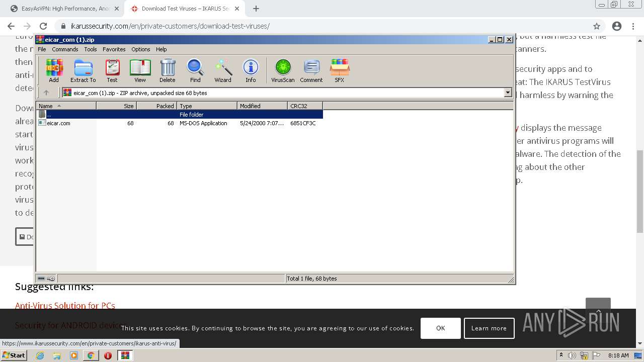The height and width of the screenshot is (362, 644).
Task: Open the Commands menu
Action: click(x=65, y=49)
